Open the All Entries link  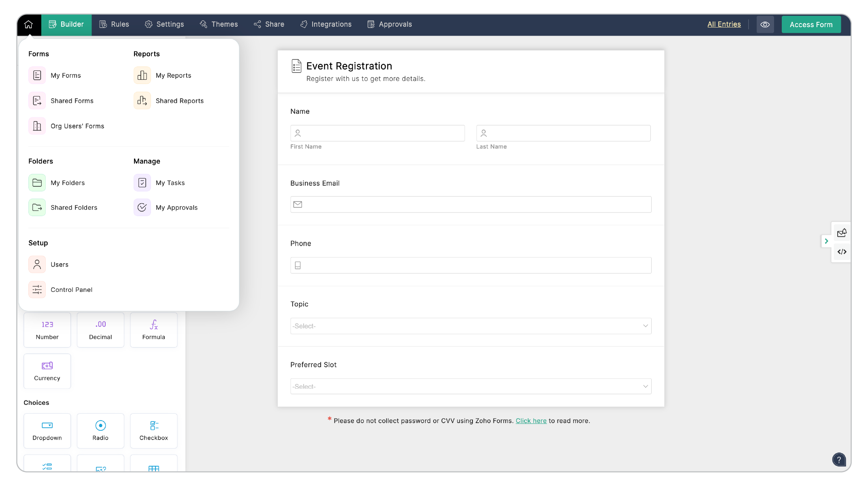724,24
